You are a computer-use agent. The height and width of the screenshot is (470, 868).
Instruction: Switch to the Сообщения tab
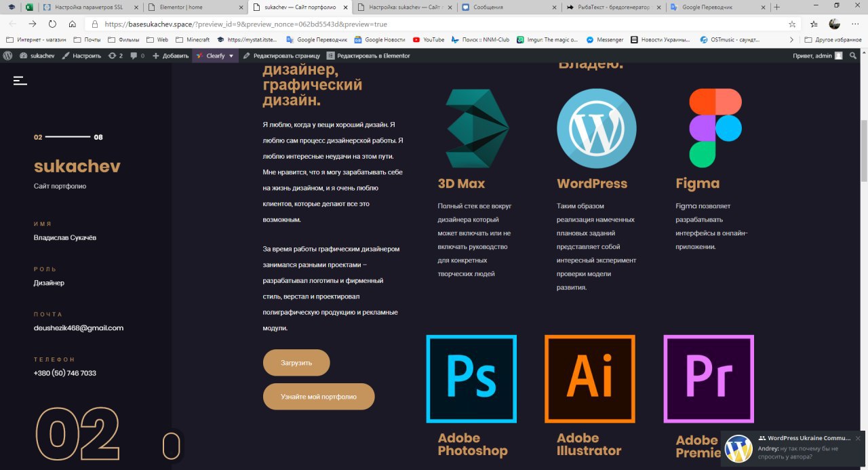coord(507,7)
